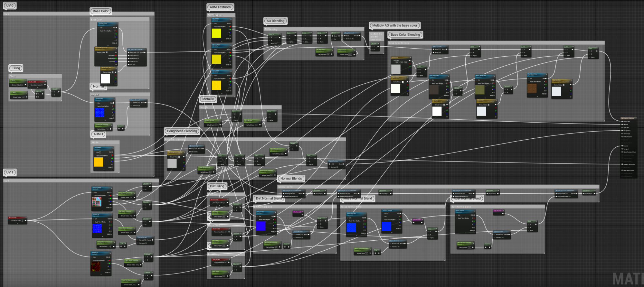644x287 pixels.
Task: Select the Pixel Depth Offset pin
Action: point(622,170)
